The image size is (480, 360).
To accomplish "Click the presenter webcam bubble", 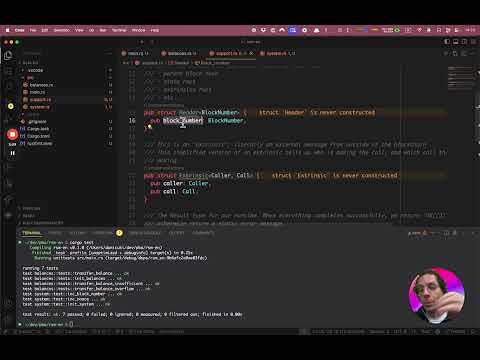I will pos(437,296).
